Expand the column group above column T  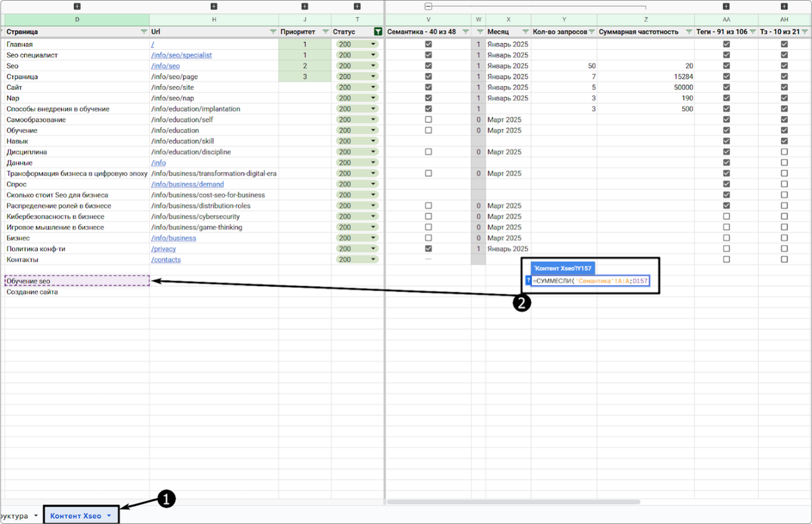click(x=357, y=6)
